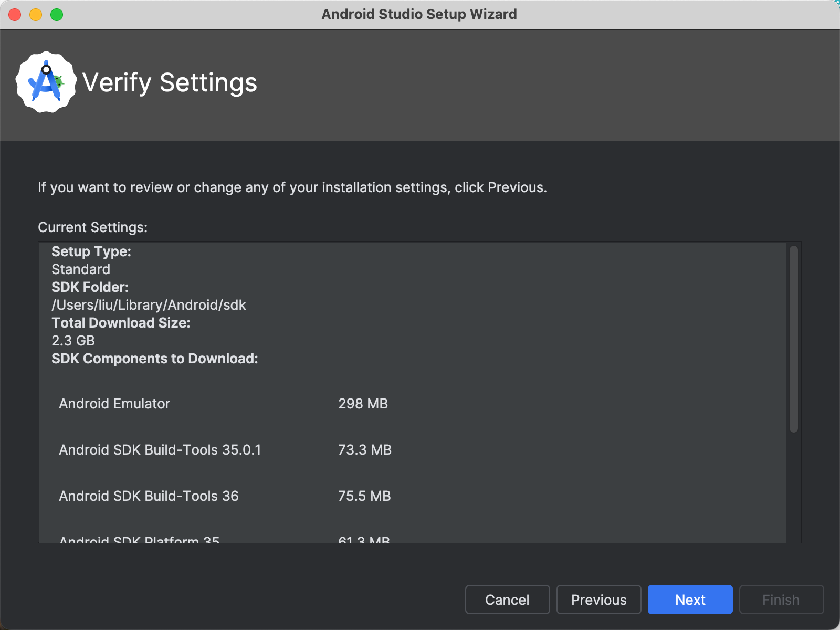Click the 2.3 GB total download size
840x630 pixels.
click(x=73, y=341)
